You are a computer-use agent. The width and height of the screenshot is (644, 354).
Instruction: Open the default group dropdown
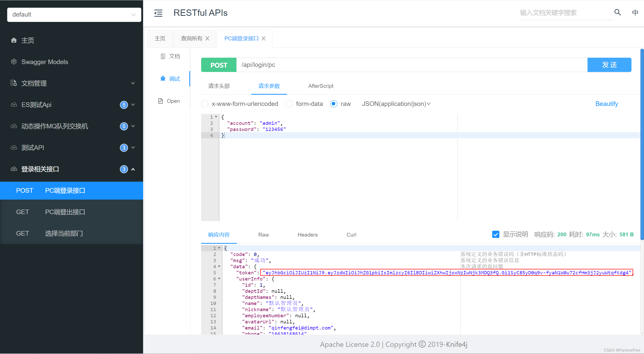pos(74,15)
